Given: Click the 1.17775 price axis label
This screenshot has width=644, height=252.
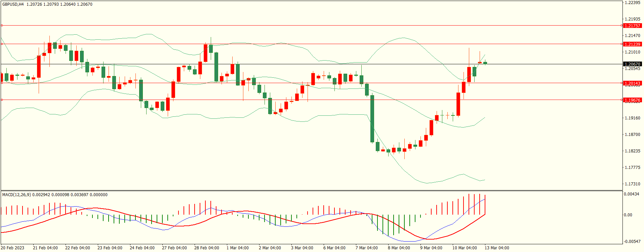Looking at the screenshot, I should [632, 168].
